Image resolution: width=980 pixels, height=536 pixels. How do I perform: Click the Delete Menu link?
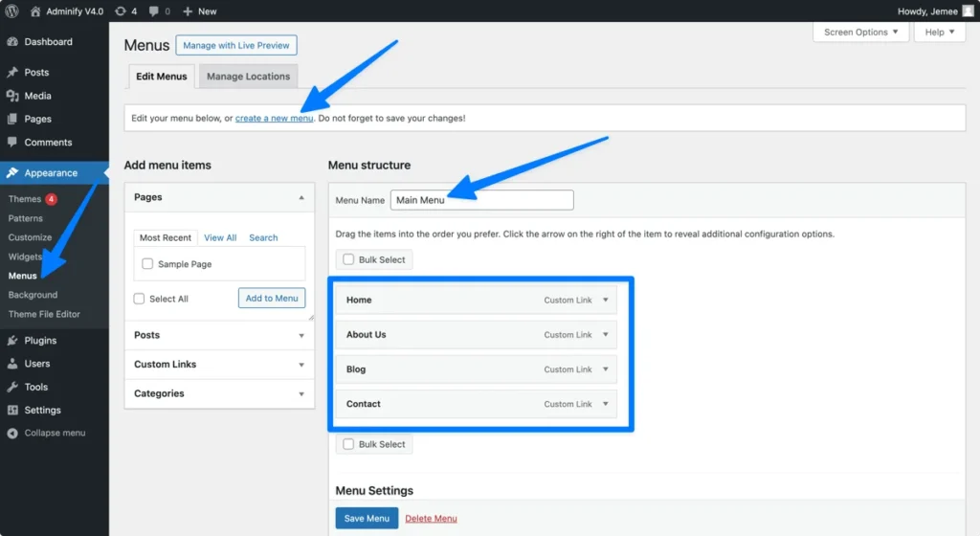pyautogui.click(x=431, y=519)
